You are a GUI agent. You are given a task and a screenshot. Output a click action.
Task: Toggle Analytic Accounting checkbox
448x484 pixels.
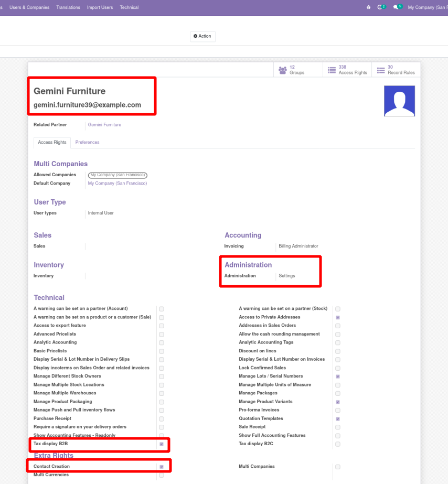[162, 342]
